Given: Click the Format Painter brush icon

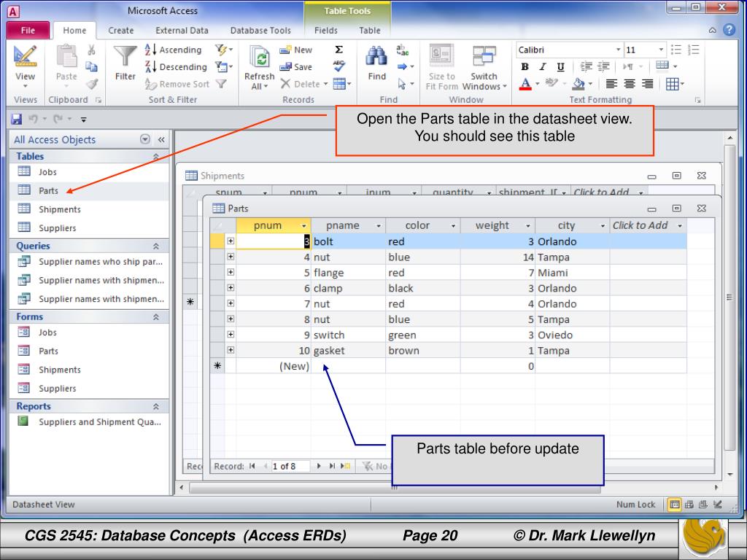Looking at the screenshot, I should click(91, 84).
